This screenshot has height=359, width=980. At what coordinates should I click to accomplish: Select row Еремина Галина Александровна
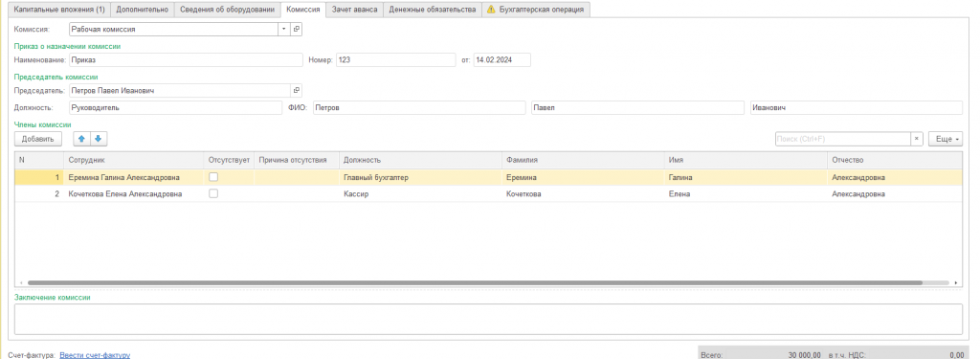point(488,178)
